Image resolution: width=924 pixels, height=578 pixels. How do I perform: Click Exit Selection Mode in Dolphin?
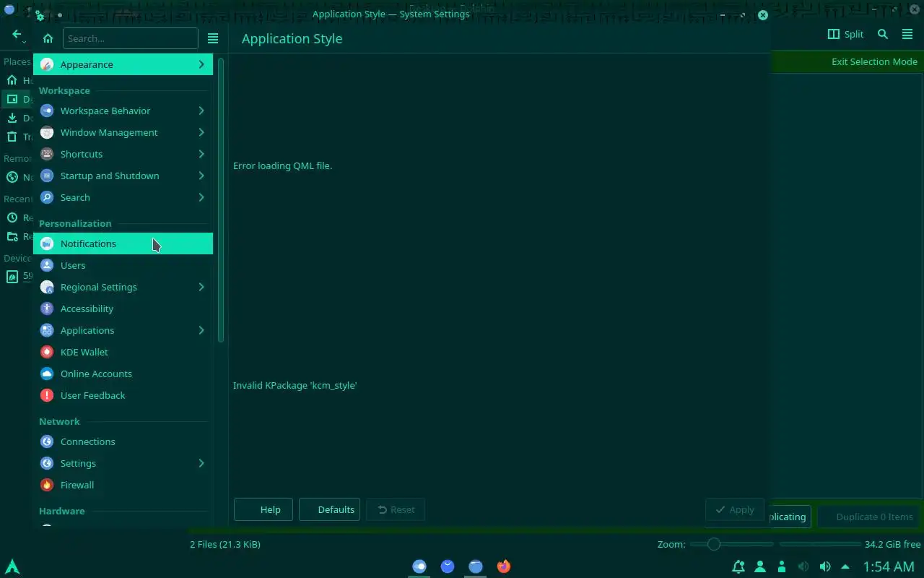(874, 61)
